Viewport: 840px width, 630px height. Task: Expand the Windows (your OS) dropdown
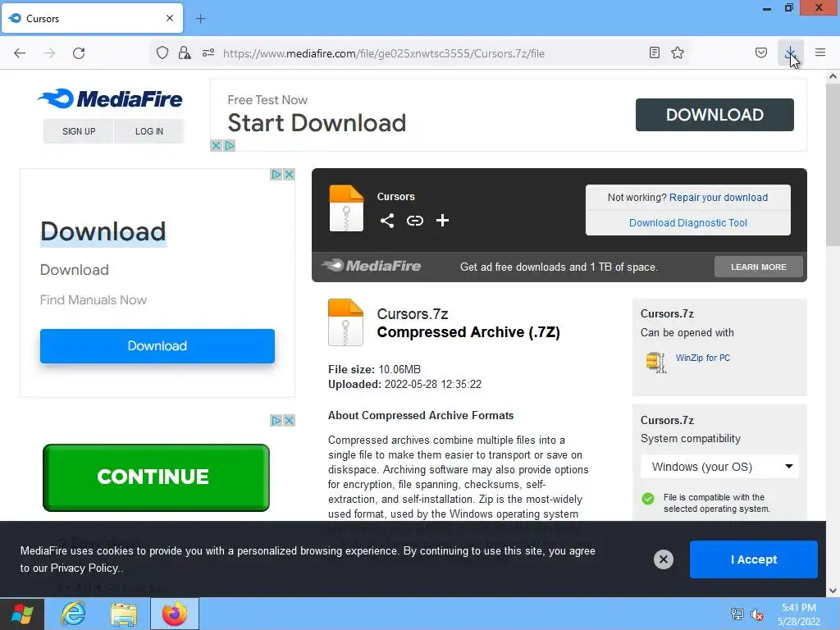[719, 467]
